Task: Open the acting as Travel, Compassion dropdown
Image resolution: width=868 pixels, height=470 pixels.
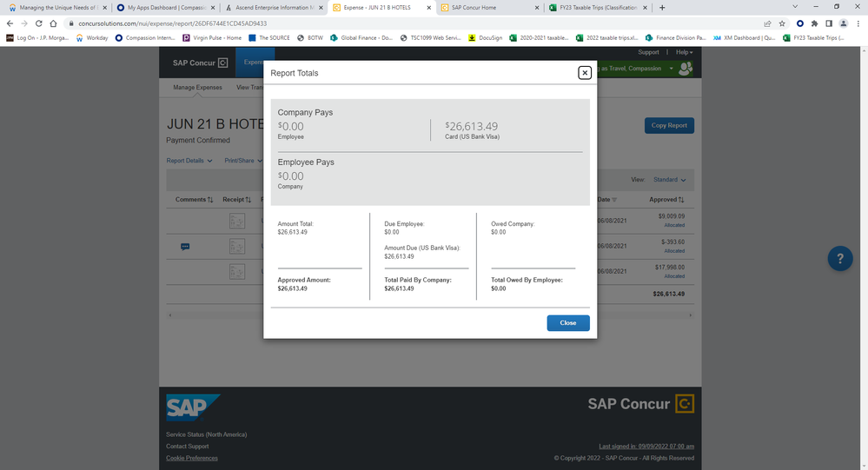Action: click(x=671, y=68)
